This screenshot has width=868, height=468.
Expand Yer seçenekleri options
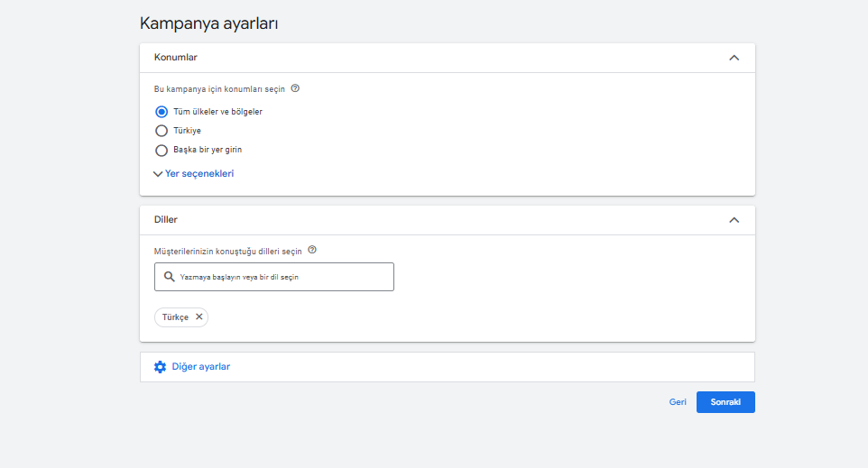(x=199, y=174)
